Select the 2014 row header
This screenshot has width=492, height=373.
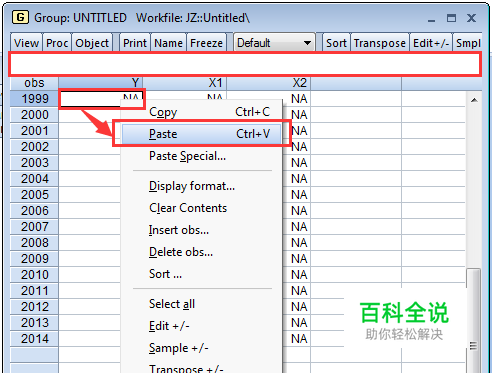[34, 339]
